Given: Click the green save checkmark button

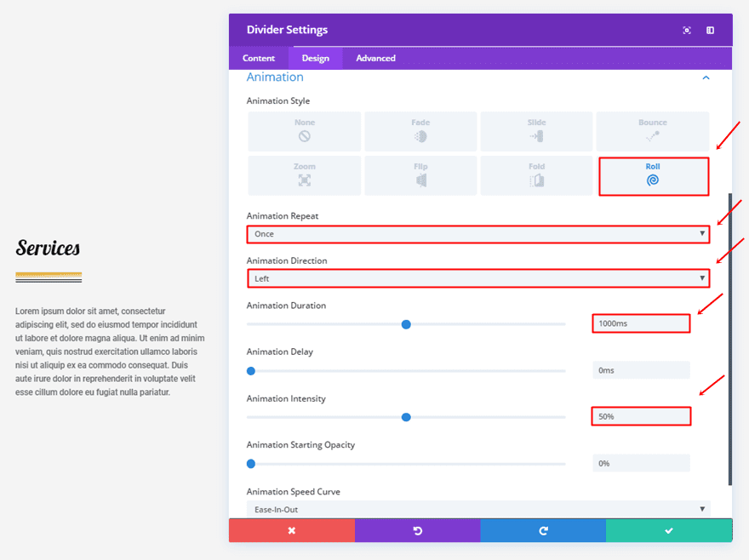Looking at the screenshot, I should tap(669, 530).
